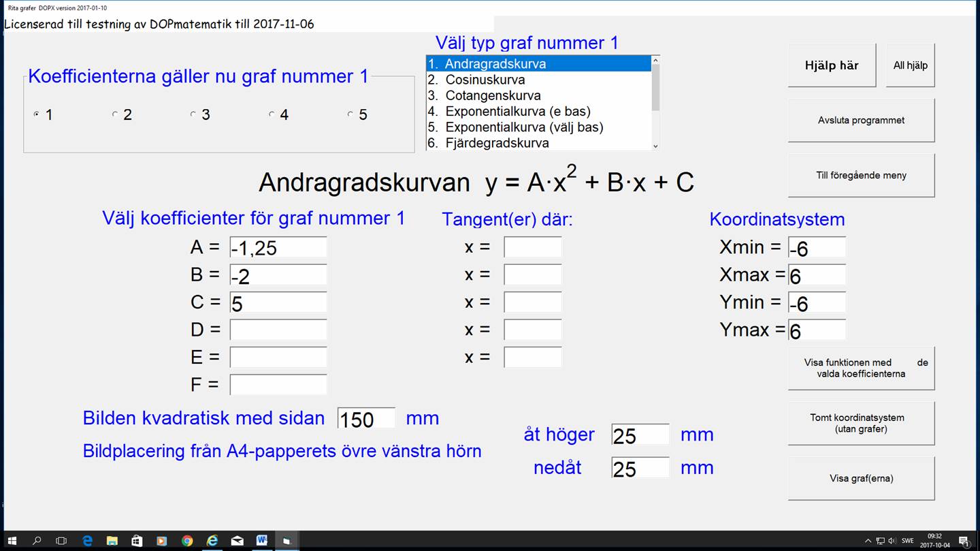Open File Explorer in the taskbar
Viewport: 980px width, 551px height.
coord(112,541)
